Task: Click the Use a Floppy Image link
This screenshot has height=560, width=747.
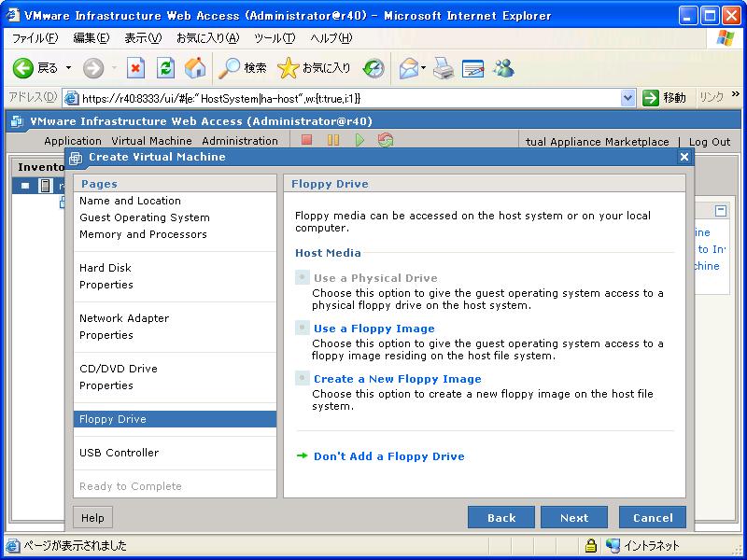Action: (x=374, y=329)
